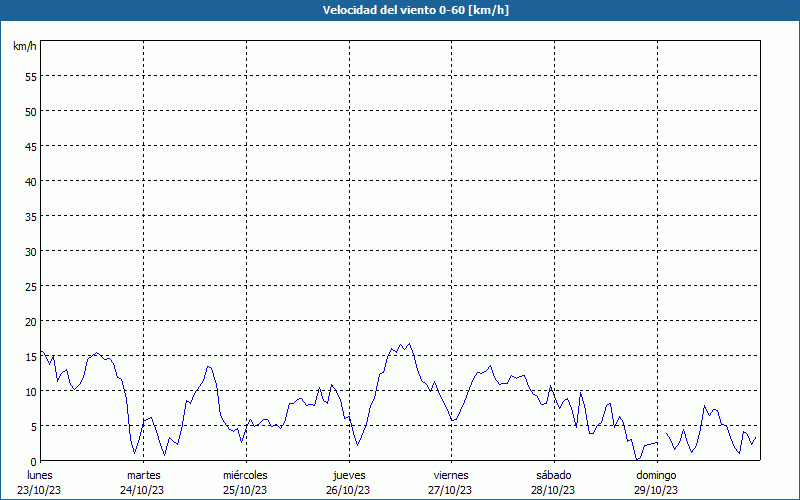Click the 0 y-axis value
This screenshot has height=500, width=800.
34,462
